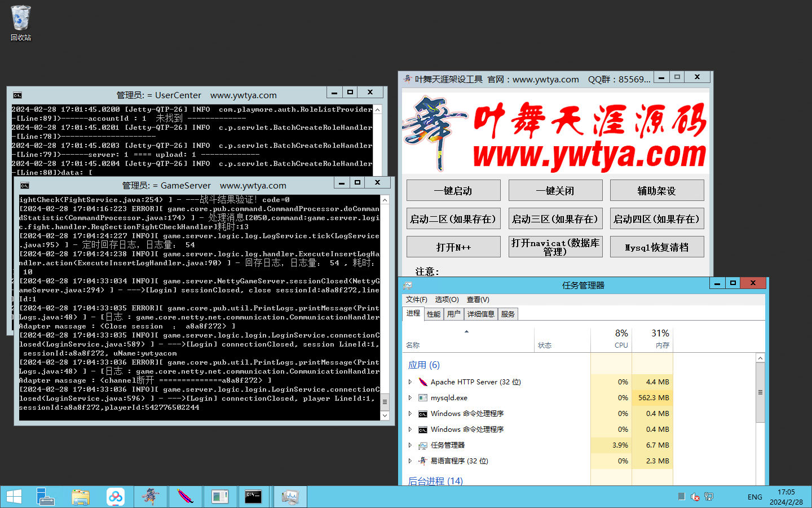Switch to the 详细信息 tab
This screenshot has width=812, height=508.
click(481, 314)
